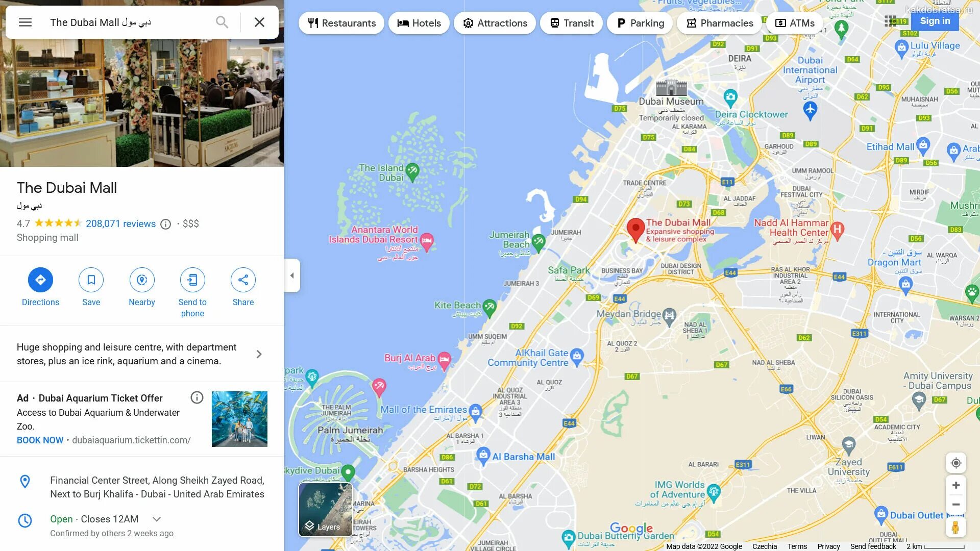Zoom out on the map

955,505
